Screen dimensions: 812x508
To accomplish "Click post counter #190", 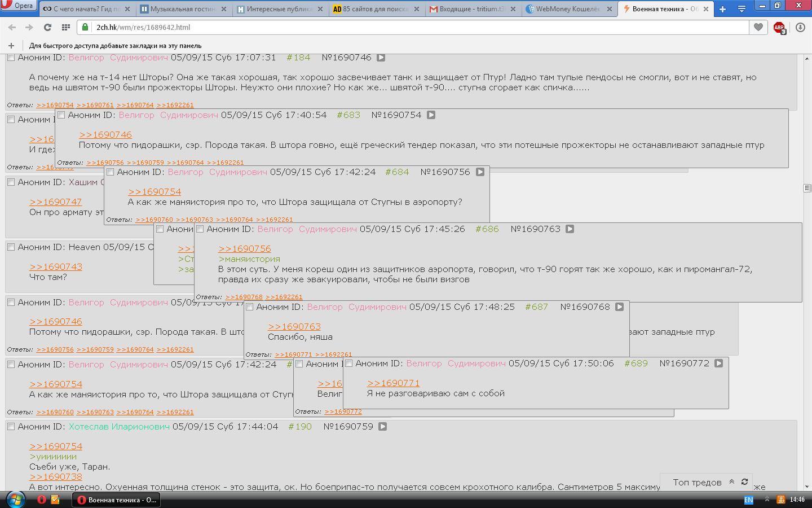I will [x=300, y=427].
